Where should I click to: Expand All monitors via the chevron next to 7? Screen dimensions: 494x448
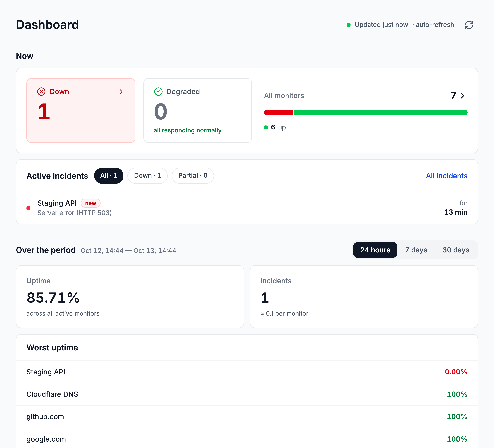(x=462, y=96)
